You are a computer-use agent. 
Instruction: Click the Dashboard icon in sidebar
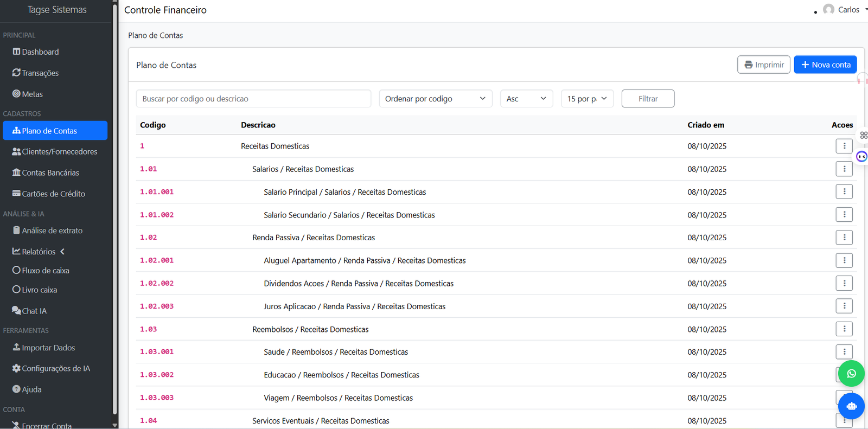pyautogui.click(x=17, y=52)
